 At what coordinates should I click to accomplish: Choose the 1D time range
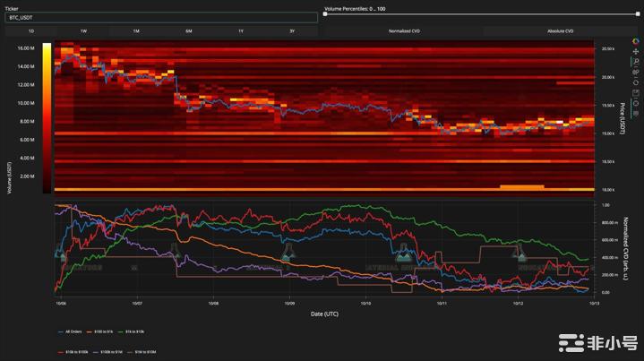pos(30,31)
